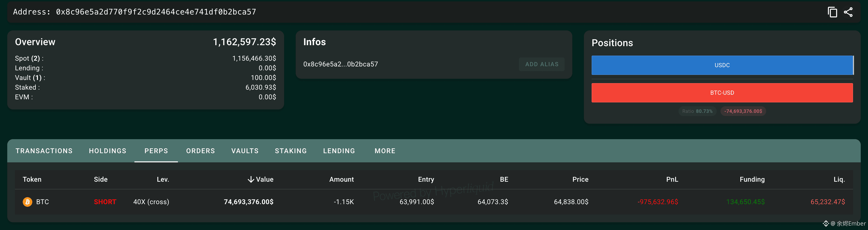Select the PERPS tab
The height and width of the screenshot is (230, 868).
click(156, 151)
